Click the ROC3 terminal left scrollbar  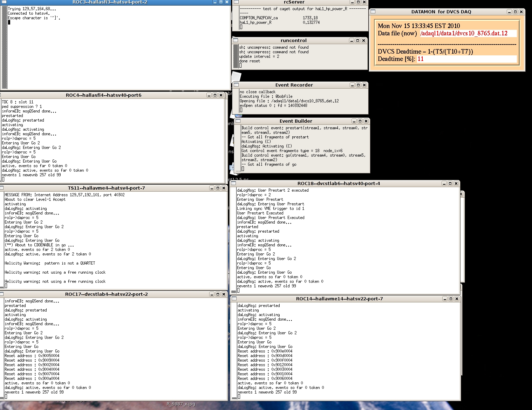[5, 47]
